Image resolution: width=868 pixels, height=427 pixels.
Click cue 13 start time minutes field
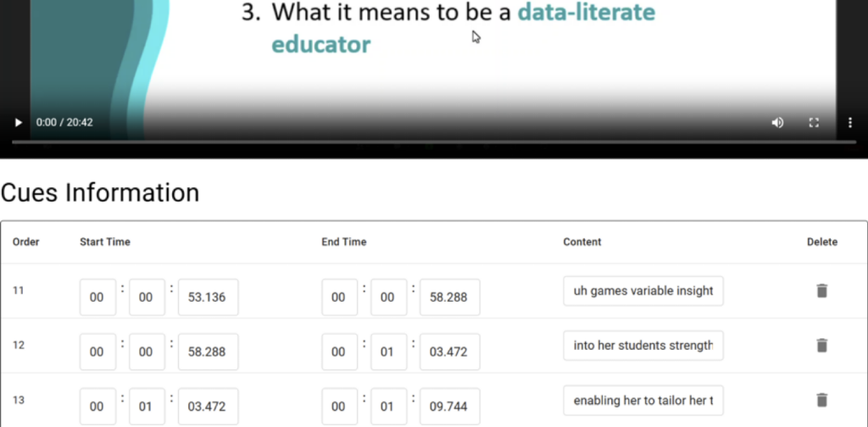147,406
